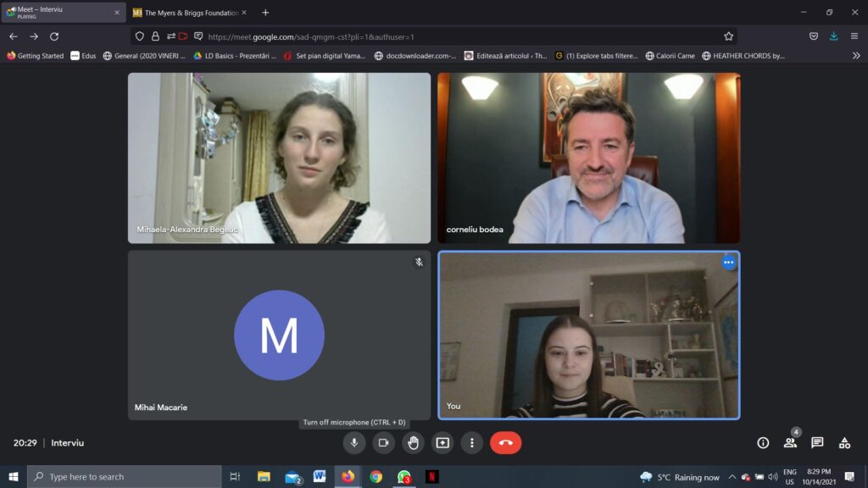Open options on your own video tile

[x=728, y=263]
